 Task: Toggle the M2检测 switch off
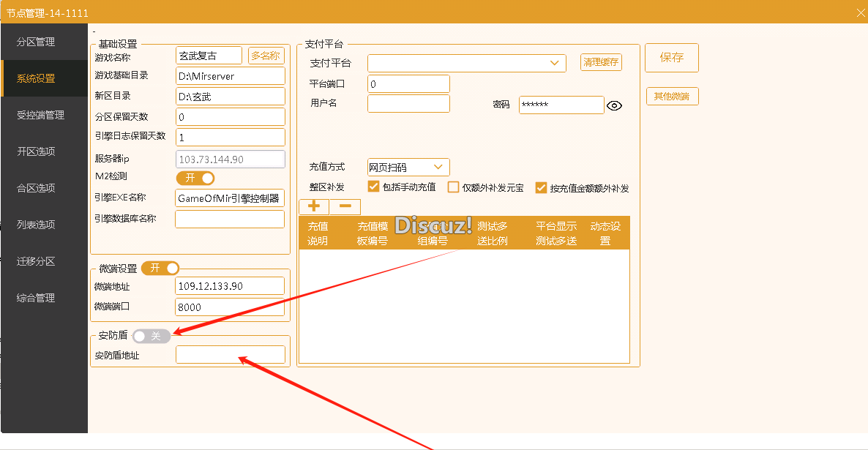pos(195,178)
